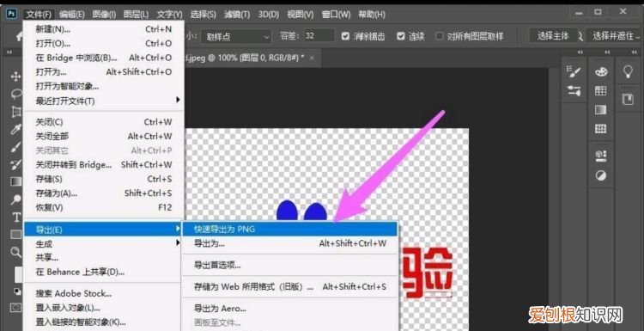Click the Photoshop Ps logo icon

coord(11,15)
